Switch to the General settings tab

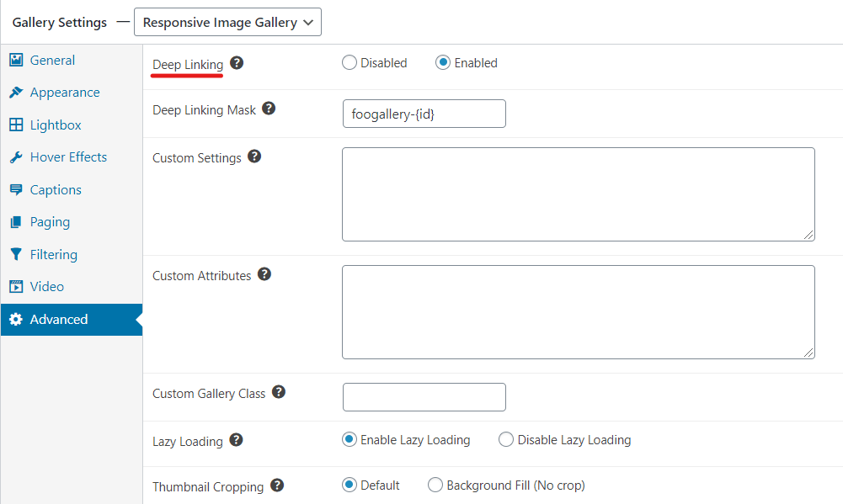72,61
